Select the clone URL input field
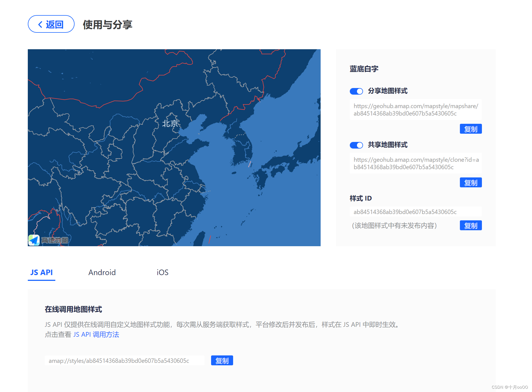The height and width of the screenshot is (392, 532). coord(416,163)
